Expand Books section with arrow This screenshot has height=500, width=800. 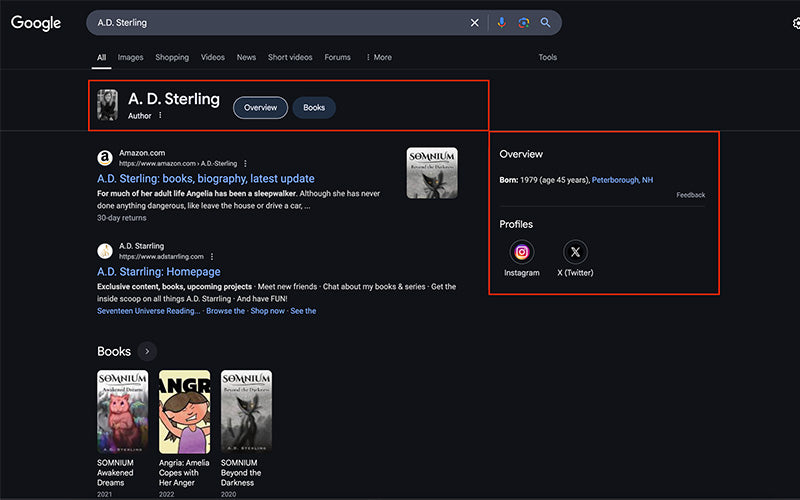pyautogui.click(x=147, y=351)
